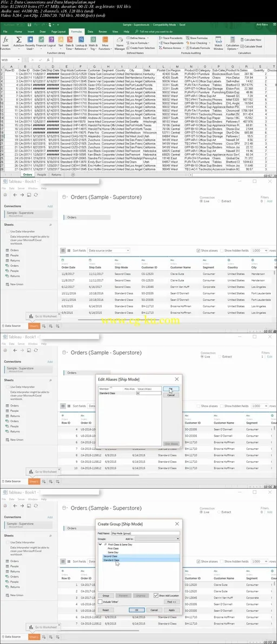Click Tableau logo icon in top Tableau toolbar
Viewport: 277px width, 644px height.
tap(6, 195)
